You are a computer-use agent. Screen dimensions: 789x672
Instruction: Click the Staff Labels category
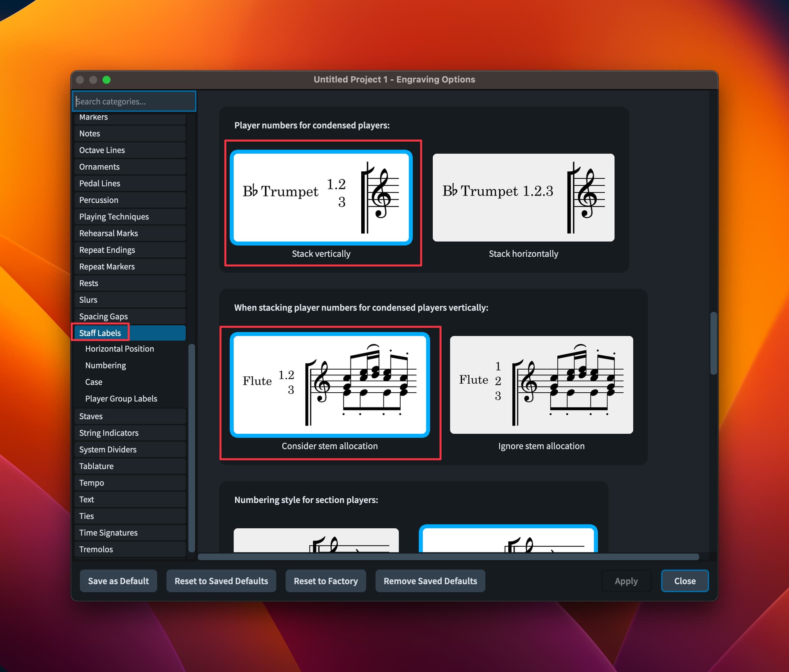coord(130,333)
